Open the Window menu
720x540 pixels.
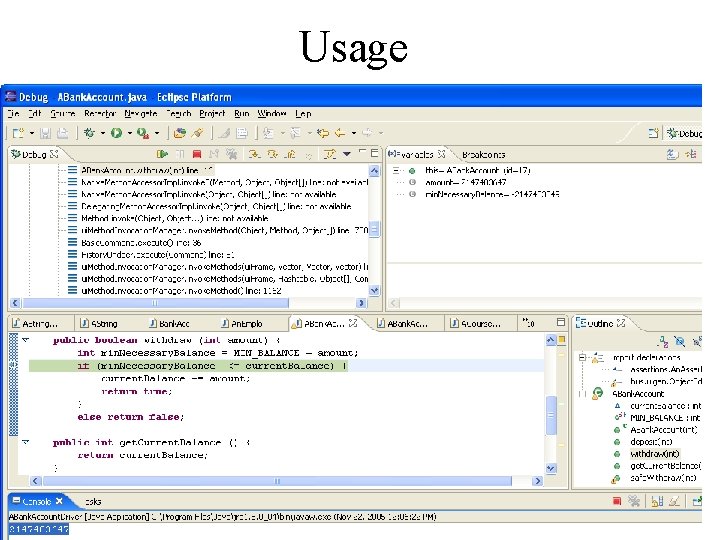click(x=271, y=113)
